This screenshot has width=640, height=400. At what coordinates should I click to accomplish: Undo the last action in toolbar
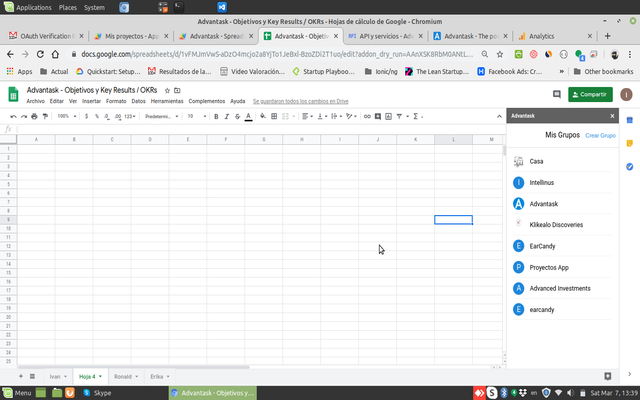[x=13, y=116]
